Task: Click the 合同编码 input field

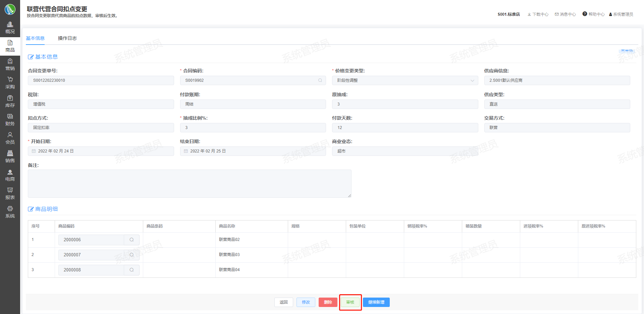Action: pos(253,80)
